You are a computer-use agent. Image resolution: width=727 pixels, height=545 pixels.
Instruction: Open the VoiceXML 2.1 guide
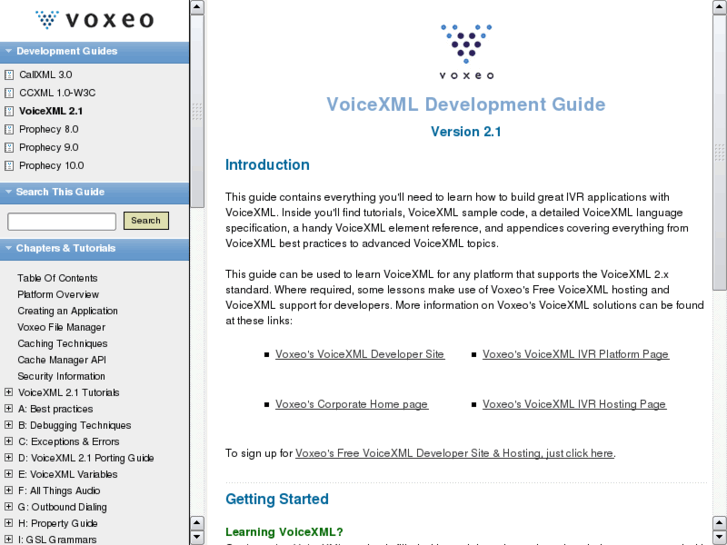[51, 111]
